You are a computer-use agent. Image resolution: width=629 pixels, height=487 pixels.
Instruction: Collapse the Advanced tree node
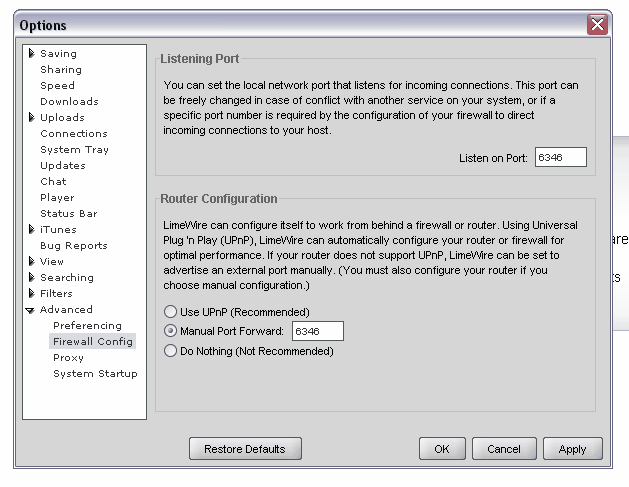pos(31,310)
